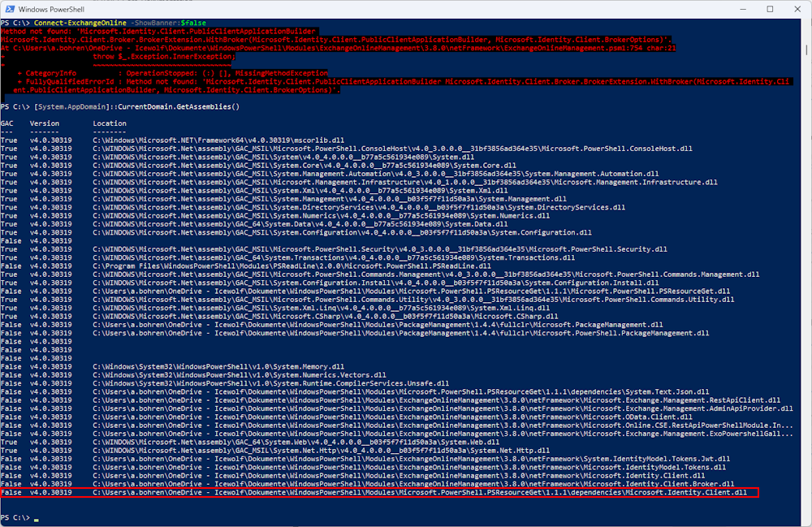
Task: Click the Microsoft.PowerShell.PSResourceGet.dll path
Action: pyautogui.click(x=412, y=291)
